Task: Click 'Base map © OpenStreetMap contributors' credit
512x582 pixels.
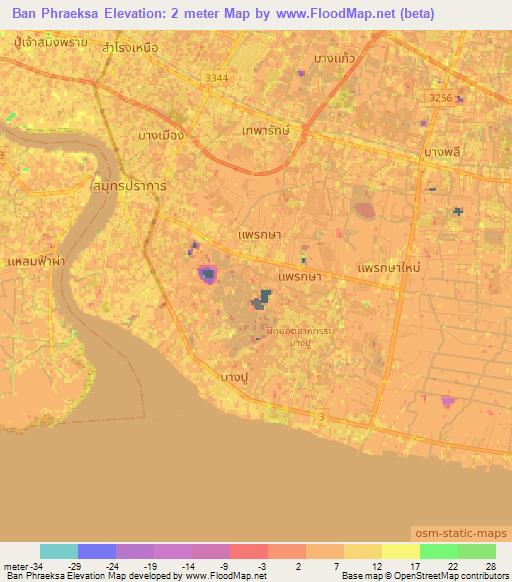Action: coord(425,576)
